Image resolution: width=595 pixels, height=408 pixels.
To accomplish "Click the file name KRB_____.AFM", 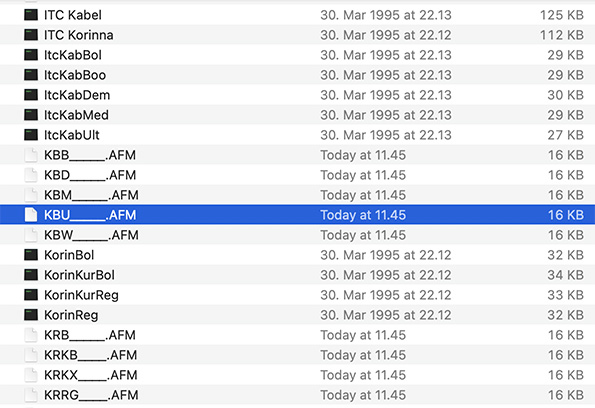I will pos(90,335).
